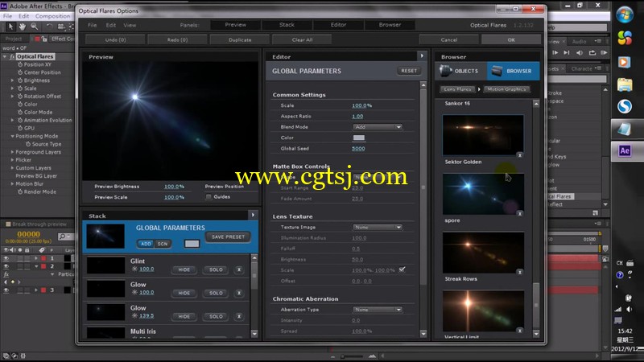Open the Optical Flares File menu

93,25
